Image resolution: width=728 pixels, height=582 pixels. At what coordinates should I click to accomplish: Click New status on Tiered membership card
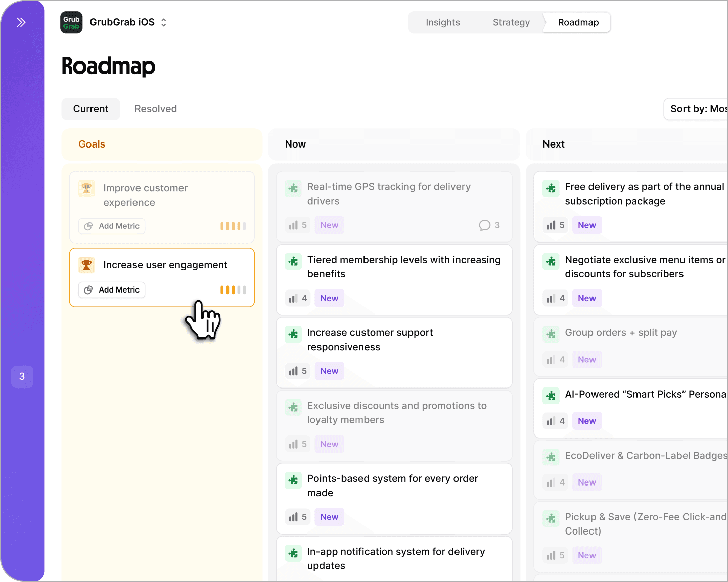(x=329, y=298)
